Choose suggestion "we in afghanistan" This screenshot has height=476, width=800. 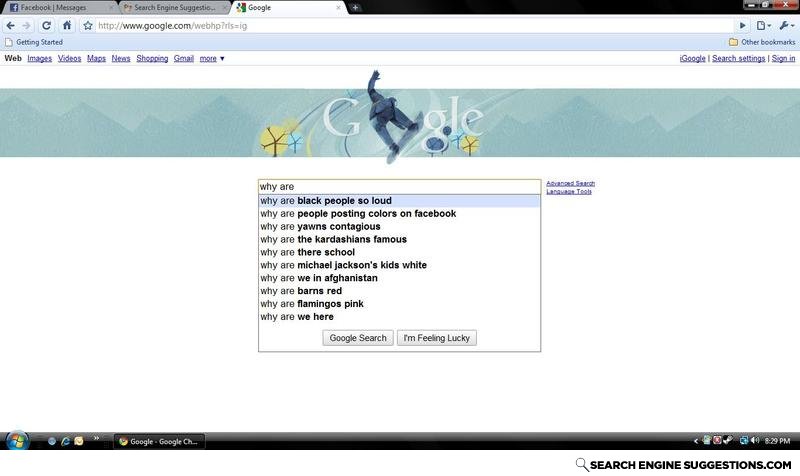coord(399,278)
